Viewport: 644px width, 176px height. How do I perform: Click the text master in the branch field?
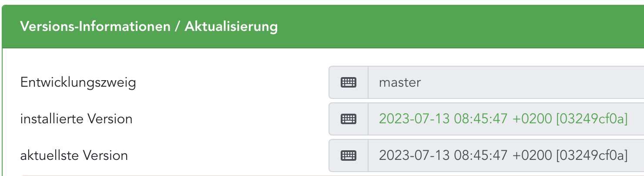[400, 82]
